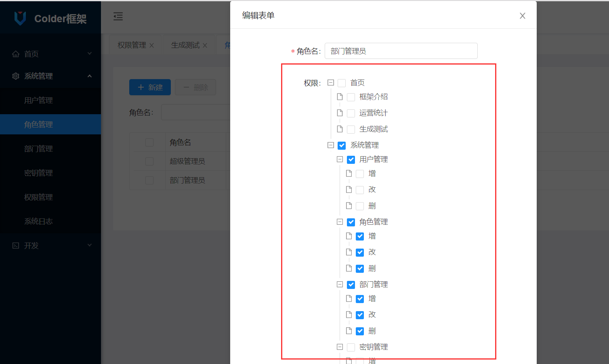Collapse the 系统管理 tree node
Image resolution: width=609 pixels, height=364 pixels.
tap(331, 145)
